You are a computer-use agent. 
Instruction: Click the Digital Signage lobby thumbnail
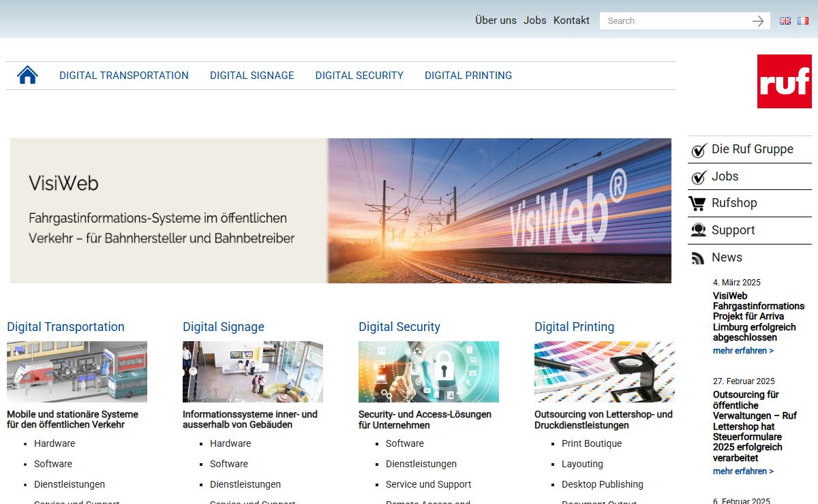click(253, 372)
